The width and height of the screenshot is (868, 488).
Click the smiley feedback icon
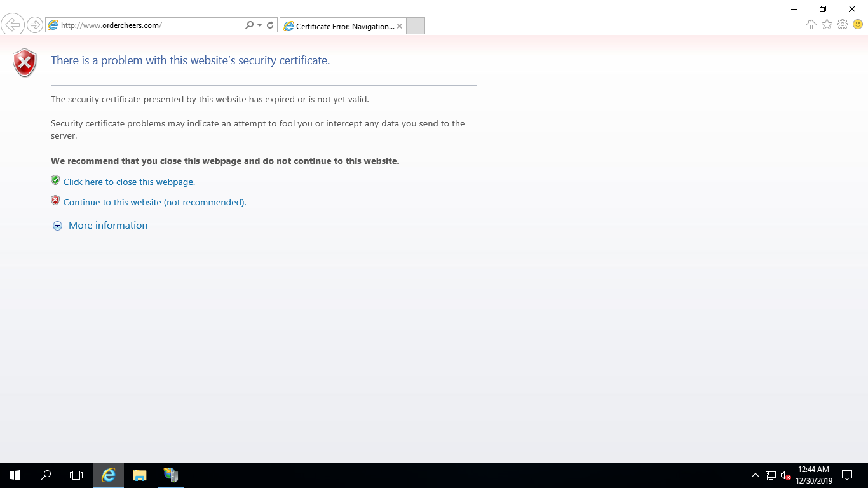coord(858,25)
